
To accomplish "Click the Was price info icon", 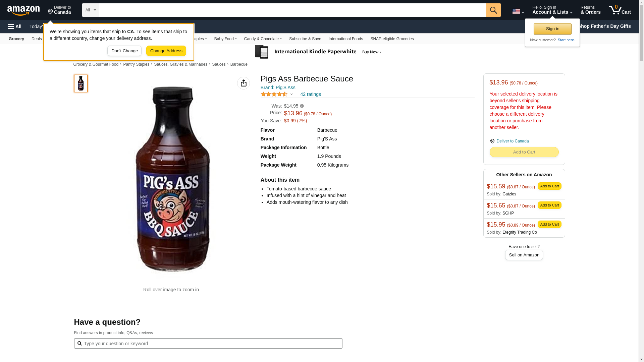I will (302, 106).
